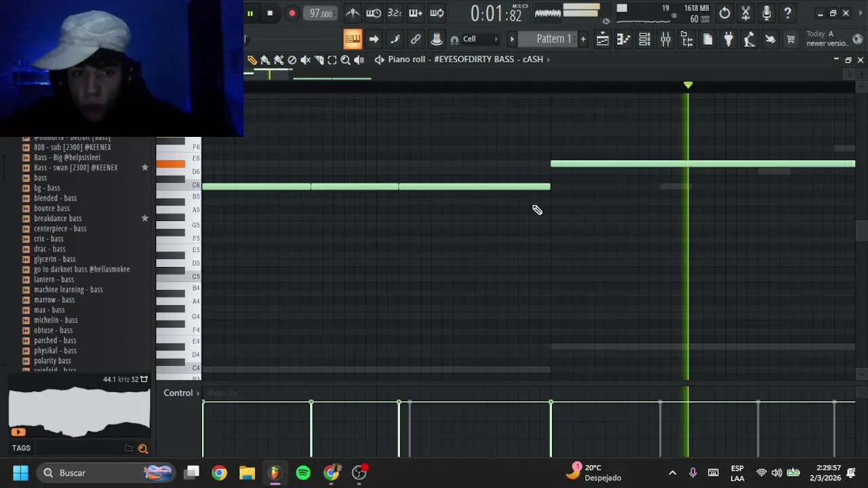Expand arrow after #EYESOFDIRTY BASS - cASH title
Viewport: 868px width, 488px height.
548,60
